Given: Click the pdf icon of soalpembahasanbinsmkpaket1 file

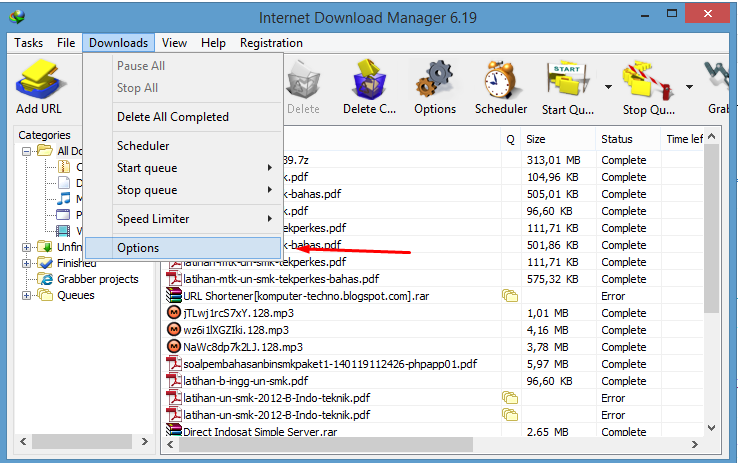Looking at the screenshot, I should pos(174,364).
